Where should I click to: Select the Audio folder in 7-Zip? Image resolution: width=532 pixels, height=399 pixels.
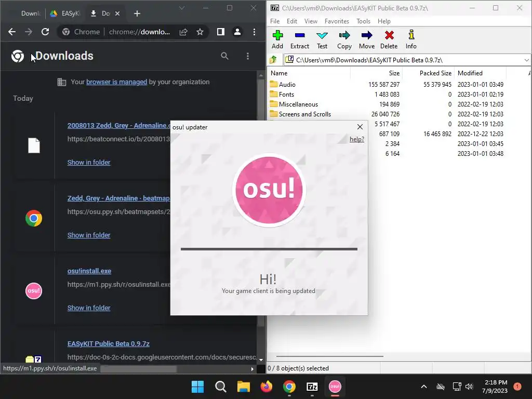click(x=287, y=85)
